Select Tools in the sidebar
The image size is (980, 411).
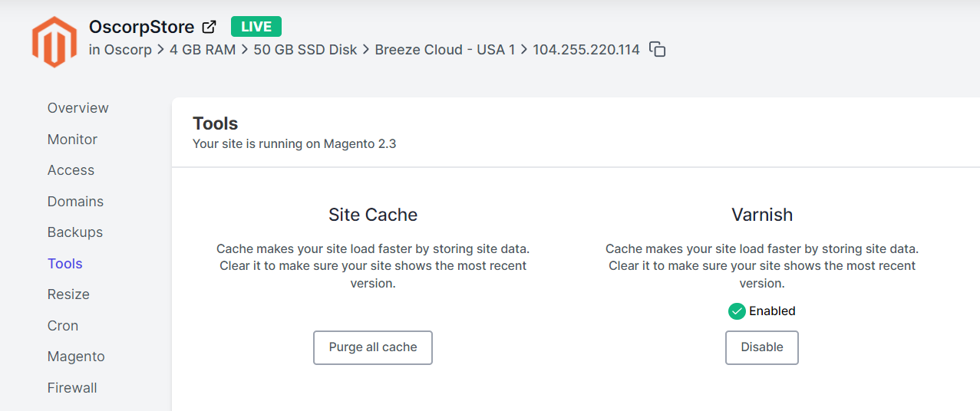[x=65, y=264]
